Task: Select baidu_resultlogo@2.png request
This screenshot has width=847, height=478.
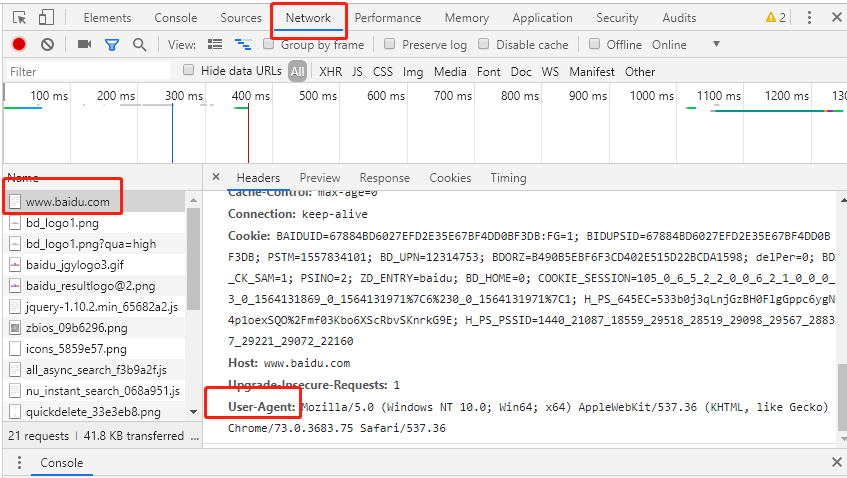Action: click(x=95, y=286)
